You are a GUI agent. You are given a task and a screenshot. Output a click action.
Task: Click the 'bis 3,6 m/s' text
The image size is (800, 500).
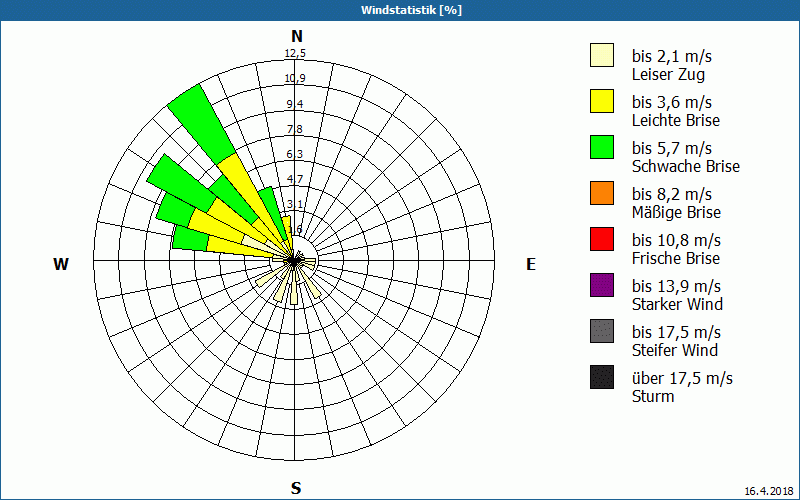point(671,102)
